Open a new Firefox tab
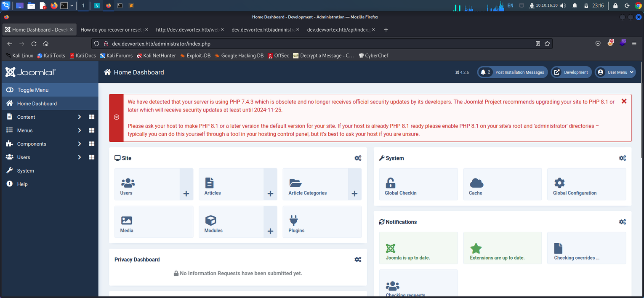644x298 pixels. [x=386, y=29]
